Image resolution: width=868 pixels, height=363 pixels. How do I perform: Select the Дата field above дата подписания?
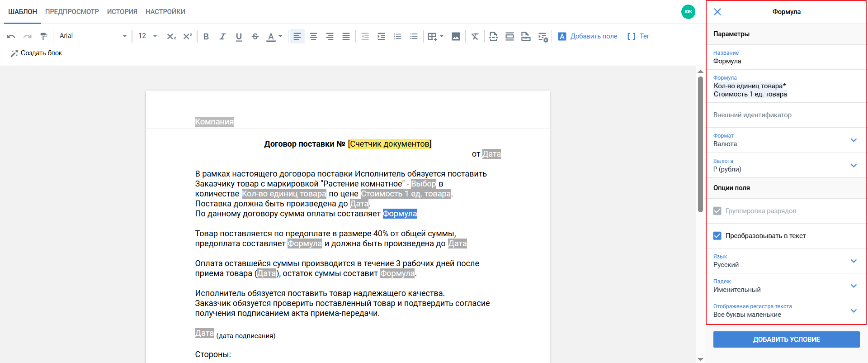204,333
